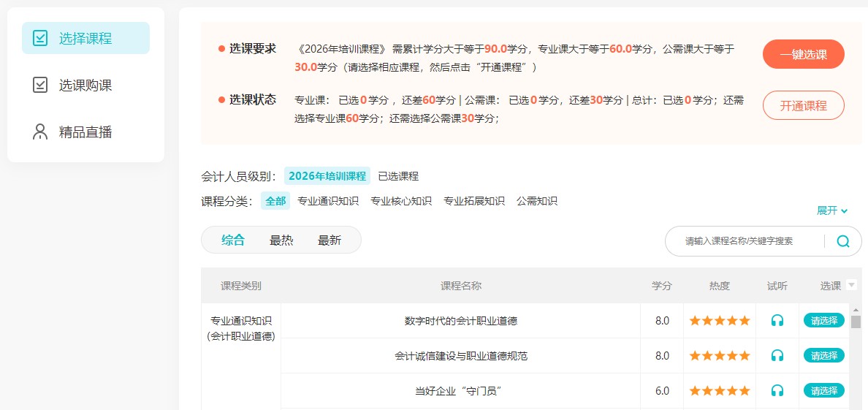Preview audio for 当好企业"守门员"
This screenshot has width=868, height=410.
click(x=777, y=390)
